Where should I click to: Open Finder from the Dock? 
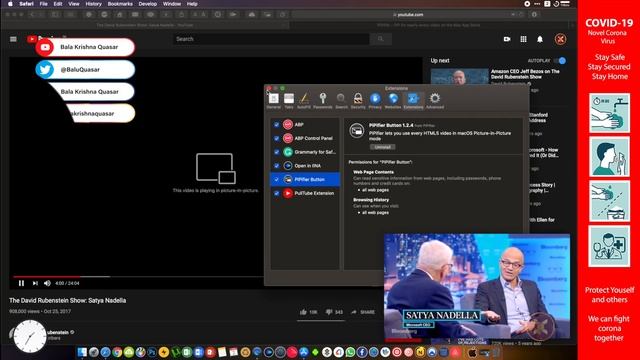(x=82, y=352)
